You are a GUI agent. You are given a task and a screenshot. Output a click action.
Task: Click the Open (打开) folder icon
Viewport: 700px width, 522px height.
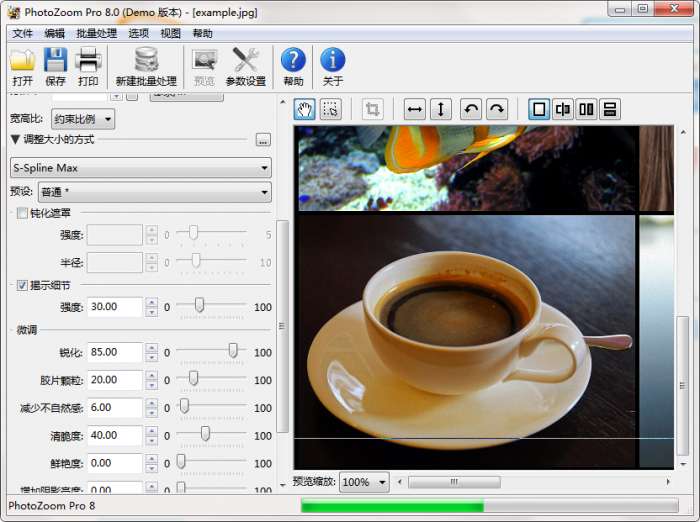click(x=22, y=62)
